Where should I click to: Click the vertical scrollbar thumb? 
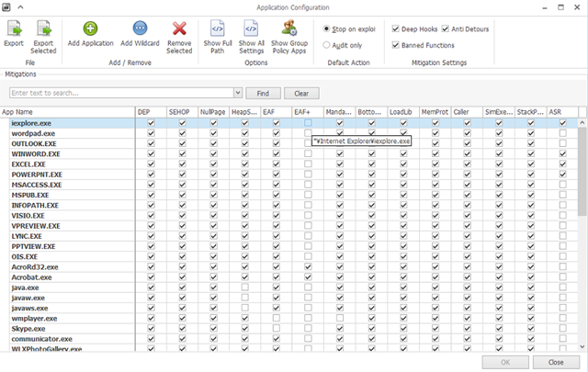[x=582, y=171]
